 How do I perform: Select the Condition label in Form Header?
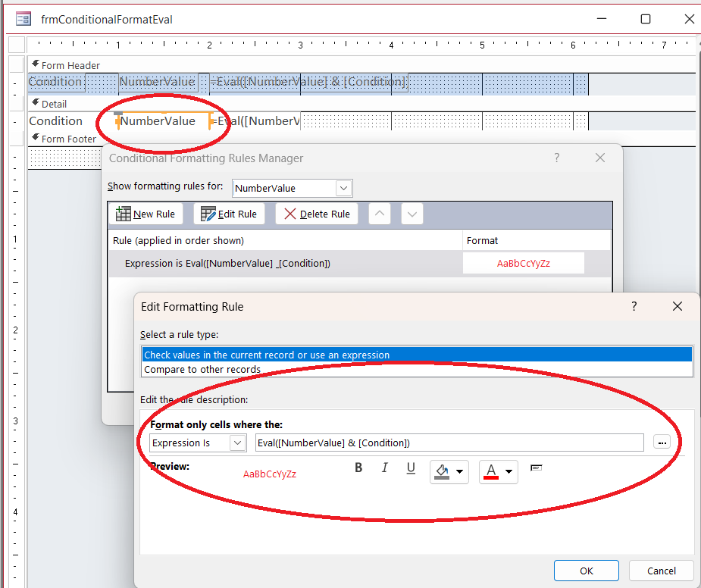click(x=56, y=83)
